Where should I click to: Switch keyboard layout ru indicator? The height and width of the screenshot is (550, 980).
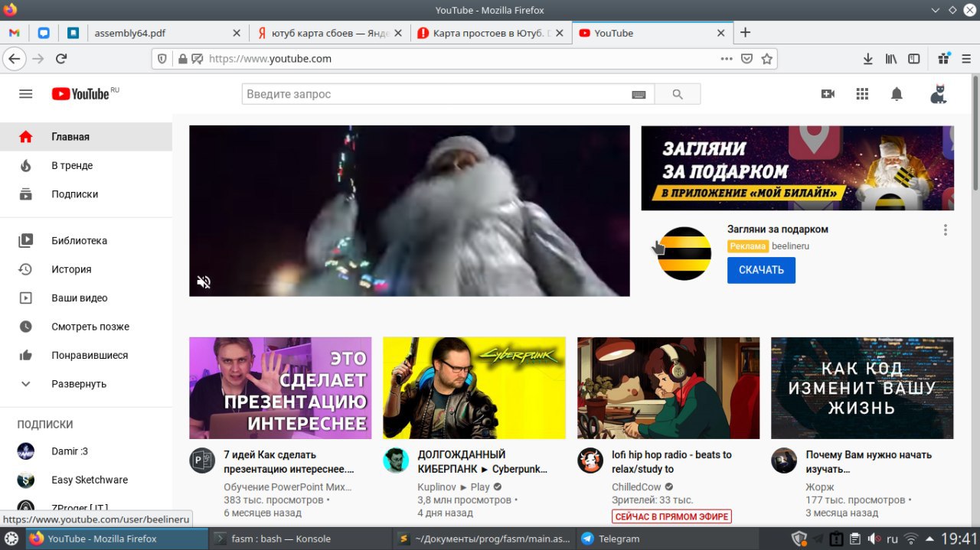[893, 539]
